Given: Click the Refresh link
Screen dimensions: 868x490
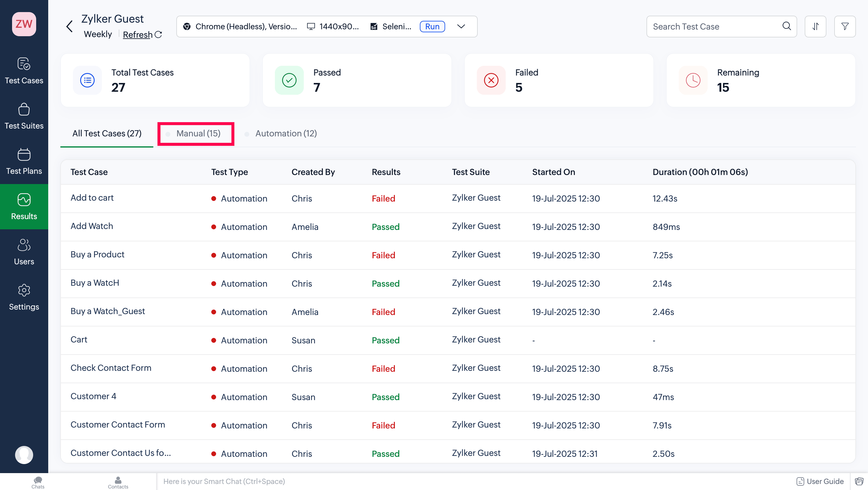Looking at the screenshot, I should (x=138, y=34).
